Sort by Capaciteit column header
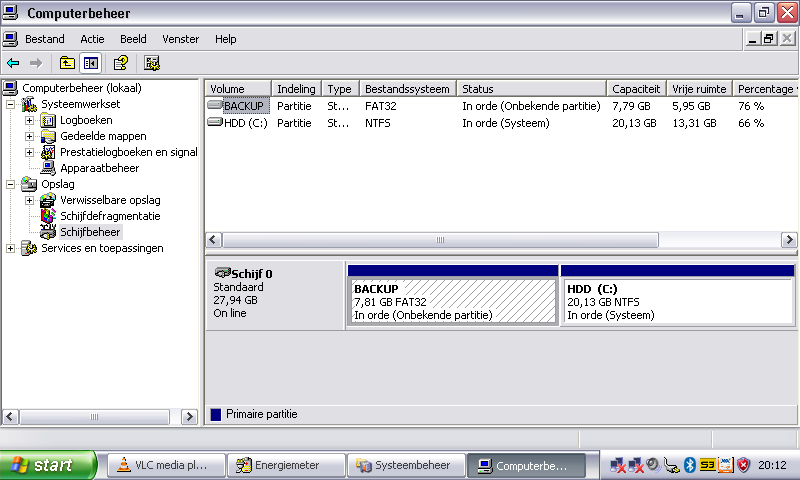The height and width of the screenshot is (480, 800). pos(636,89)
